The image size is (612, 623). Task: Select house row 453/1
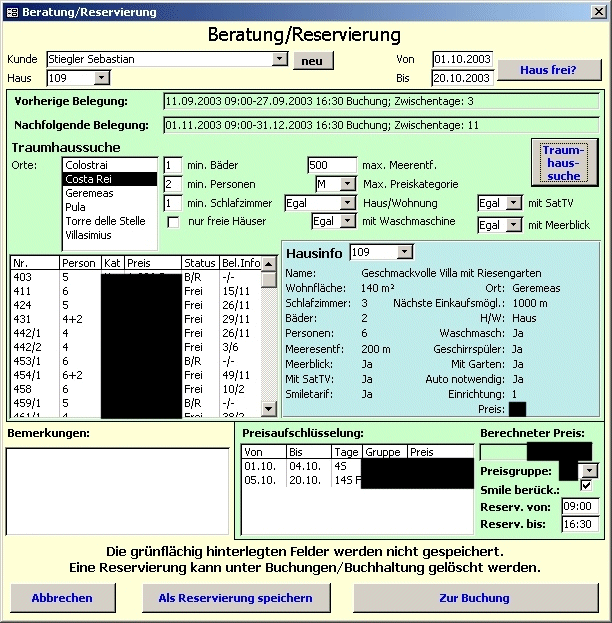(136, 361)
